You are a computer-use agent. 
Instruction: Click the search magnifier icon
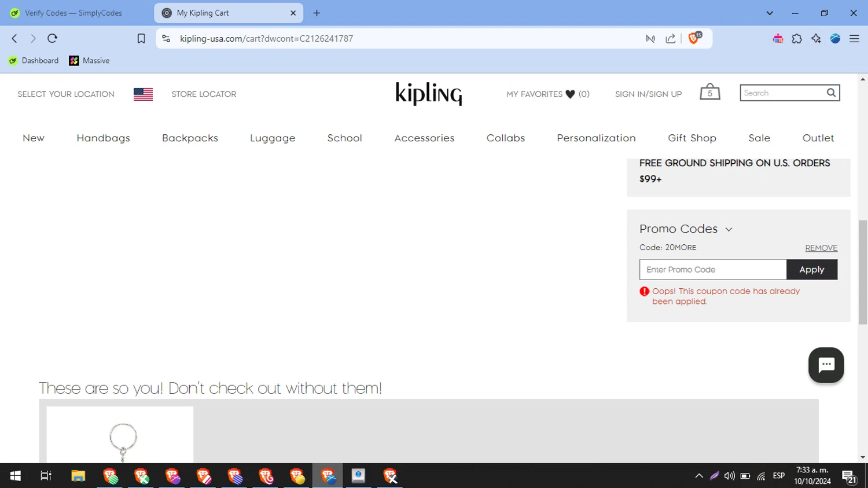(831, 93)
